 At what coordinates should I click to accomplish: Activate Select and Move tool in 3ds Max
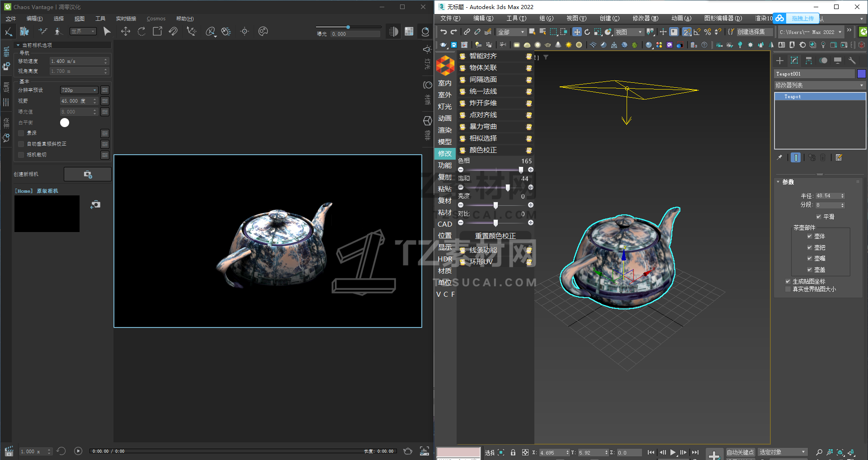click(x=577, y=32)
